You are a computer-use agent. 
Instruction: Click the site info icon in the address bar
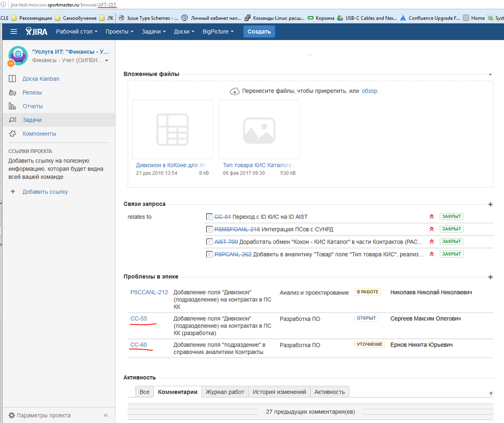pyautogui.click(x=3, y=5)
